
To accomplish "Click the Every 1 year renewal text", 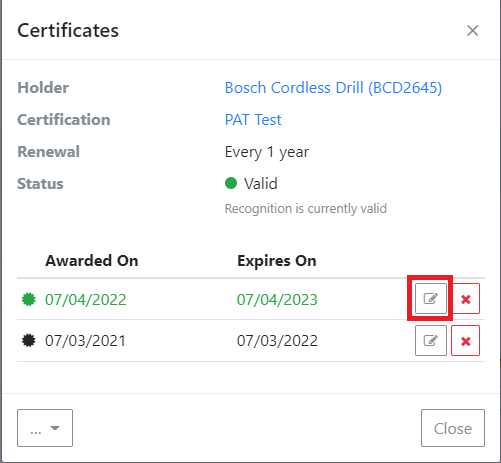I will point(267,152).
